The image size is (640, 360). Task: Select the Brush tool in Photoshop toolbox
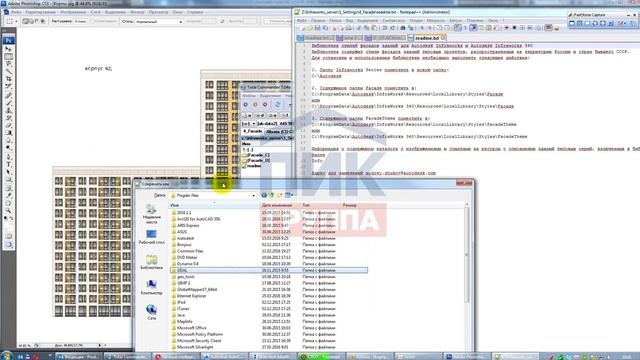pyautogui.click(x=8, y=103)
